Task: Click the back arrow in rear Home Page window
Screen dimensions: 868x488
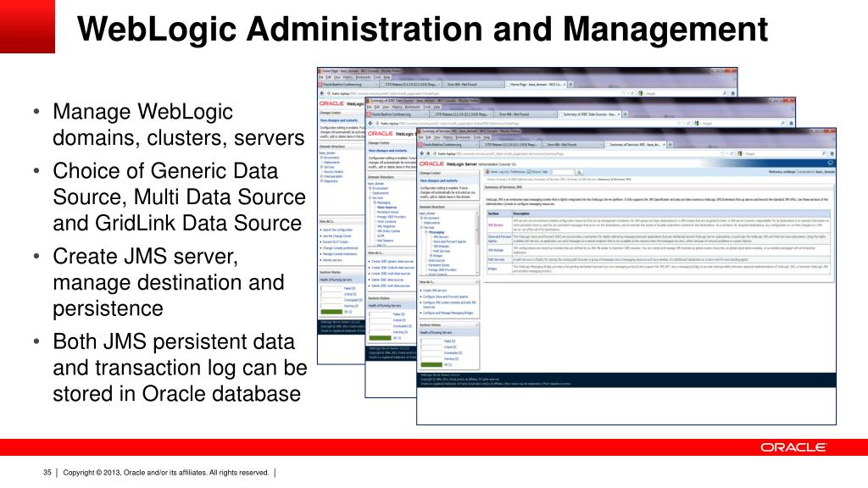Action: (322, 93)
